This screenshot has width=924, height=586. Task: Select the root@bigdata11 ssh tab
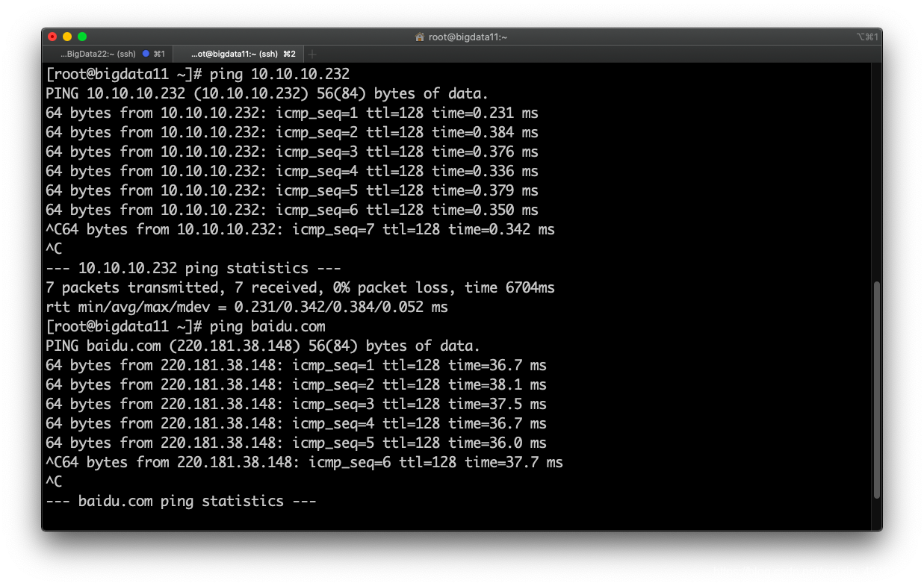pyautogui.click(x=239, y=54)
